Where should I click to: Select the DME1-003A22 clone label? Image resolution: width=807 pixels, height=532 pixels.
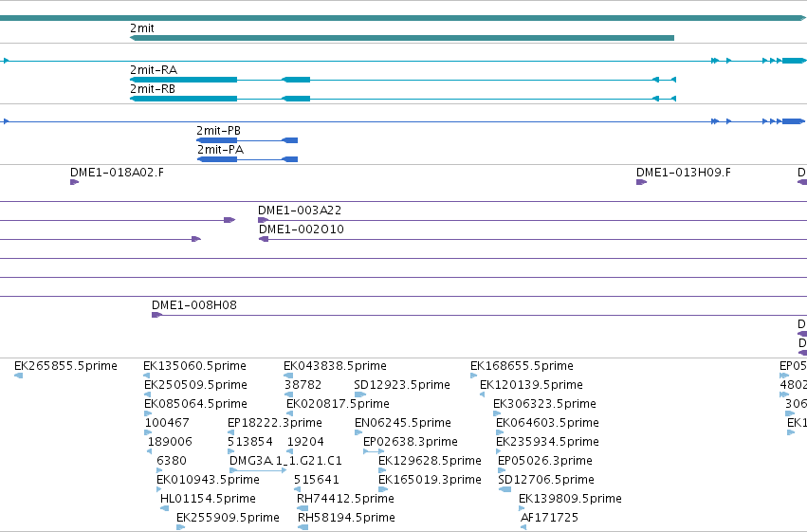[300, 211]
